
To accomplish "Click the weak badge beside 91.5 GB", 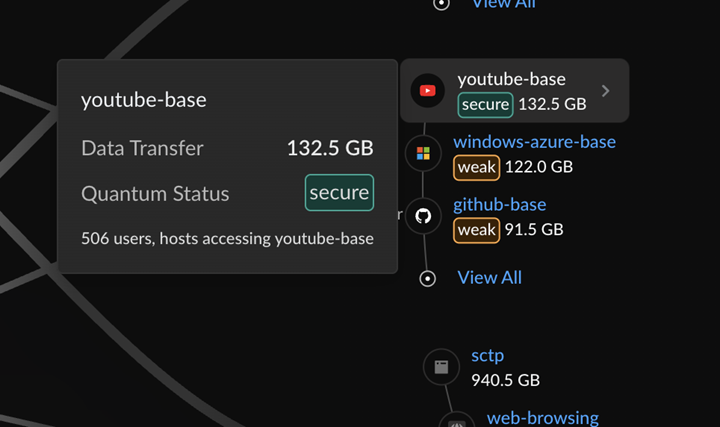I will (x=476, y=230).
